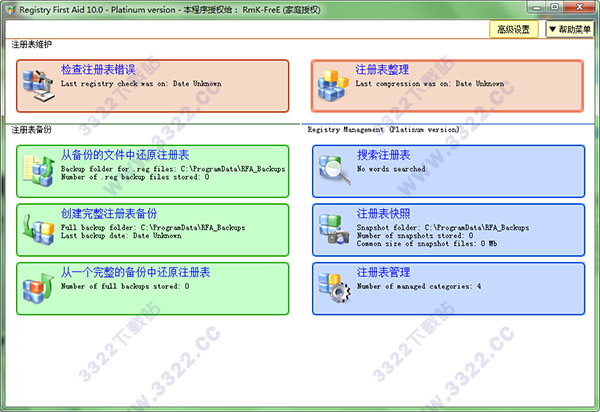Screen dimensions: 600x412
Task: Click the 搜索注册表 magnifier icon
Action: click(x=335, y=171)
